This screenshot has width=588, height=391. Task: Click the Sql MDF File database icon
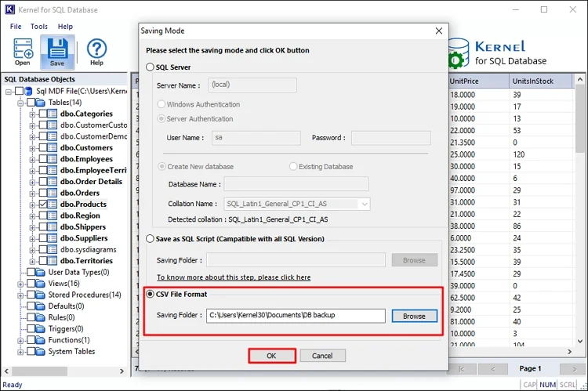tap(28, 91)
